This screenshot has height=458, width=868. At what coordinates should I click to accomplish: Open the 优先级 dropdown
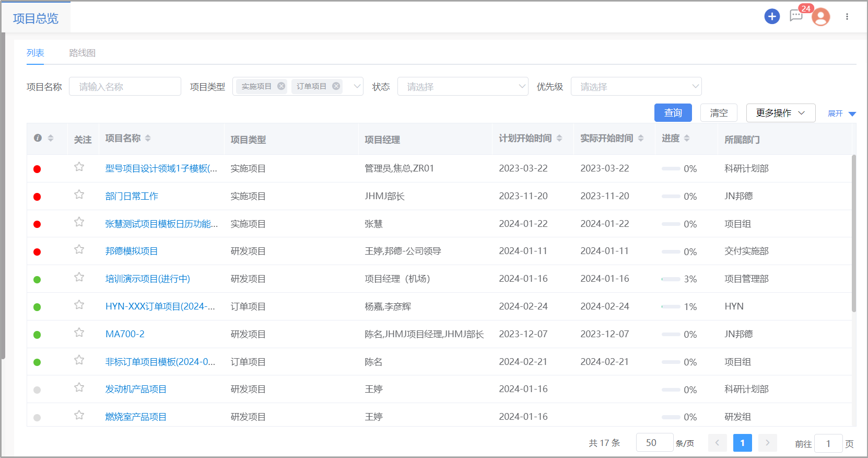coord(636,86)
